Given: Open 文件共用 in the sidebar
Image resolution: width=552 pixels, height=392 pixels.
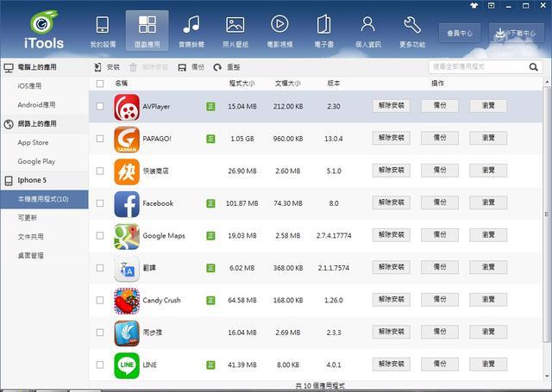Looking at the screenshot, I should pyautogui.click(x=31, y=237).
